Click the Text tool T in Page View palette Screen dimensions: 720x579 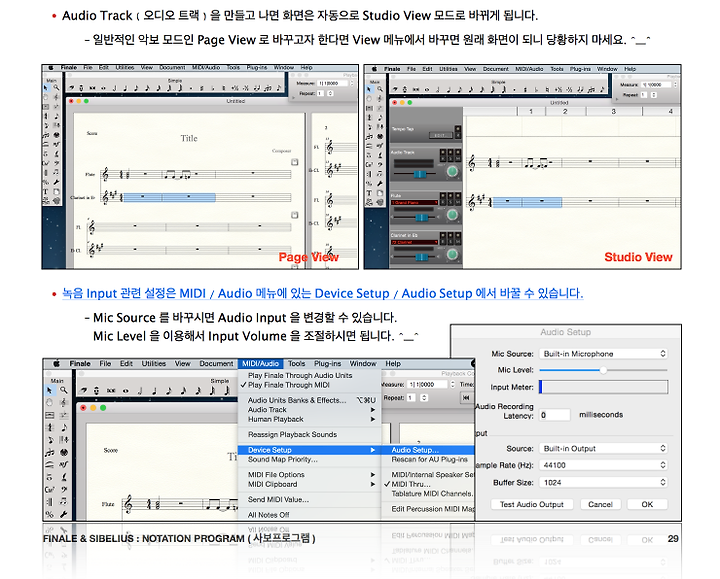[x=46, y=192]
